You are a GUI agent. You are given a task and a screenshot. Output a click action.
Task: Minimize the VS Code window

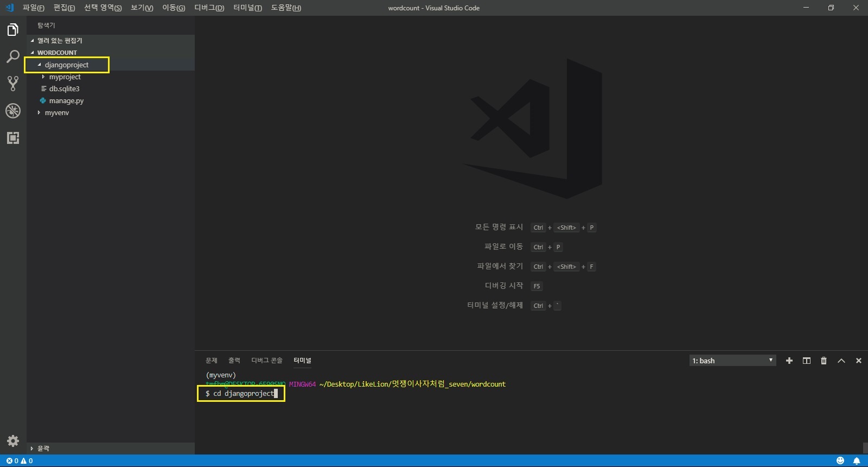806,8
